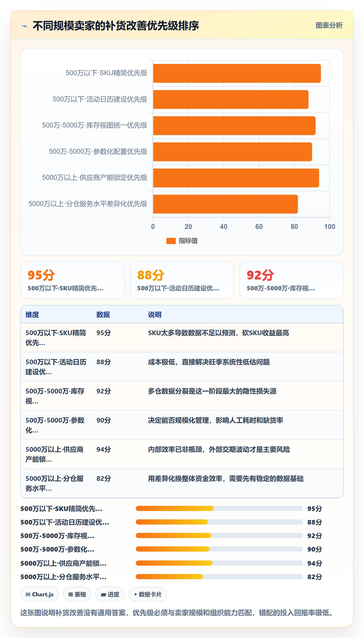The height and width of the screenshot is (638, 364).
Task: Click table cell 88分
Action: click(103, 362)
